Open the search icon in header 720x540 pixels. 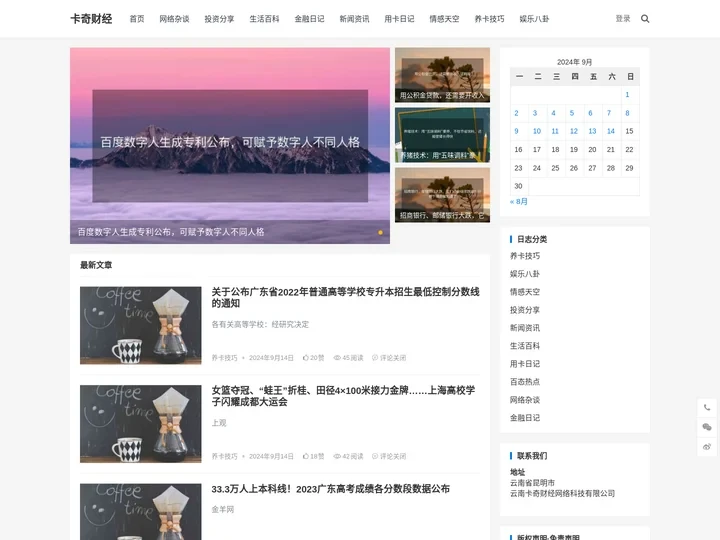[x=645, y=19]
